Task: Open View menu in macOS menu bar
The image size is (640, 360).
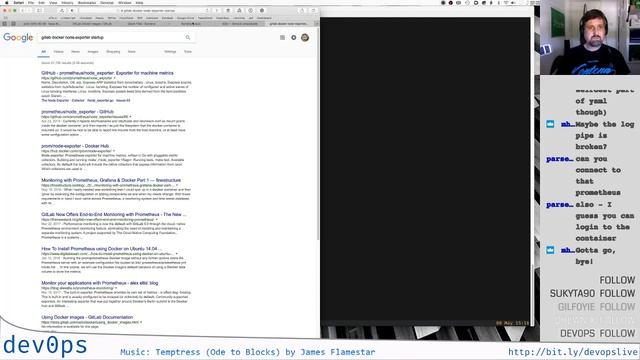Action: [x=53, y=2]
